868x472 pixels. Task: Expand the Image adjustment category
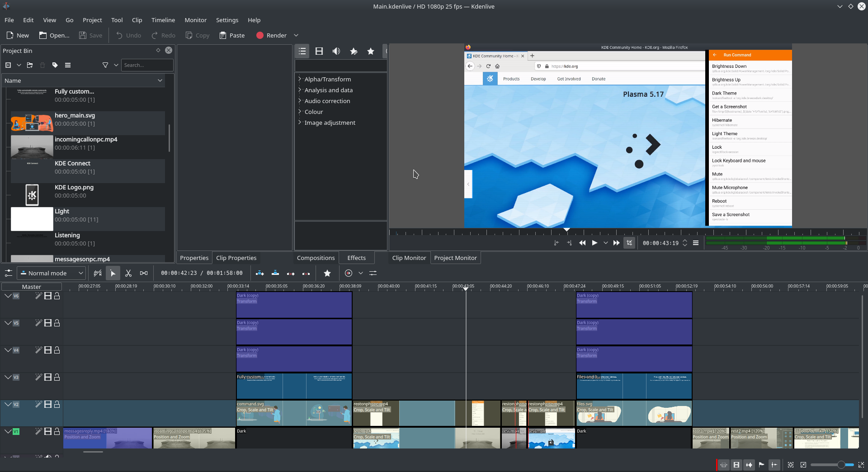(300, 122)
